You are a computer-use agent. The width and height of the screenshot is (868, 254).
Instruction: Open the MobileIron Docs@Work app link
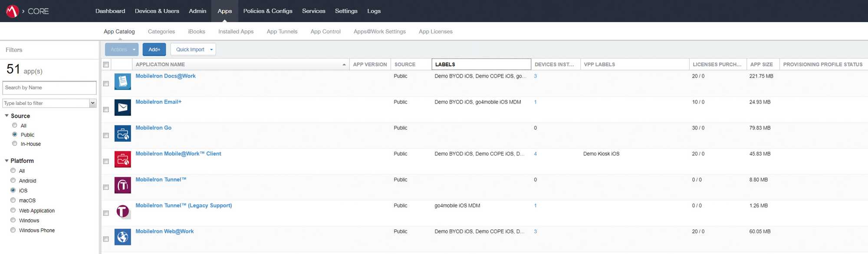coord(165,76)
